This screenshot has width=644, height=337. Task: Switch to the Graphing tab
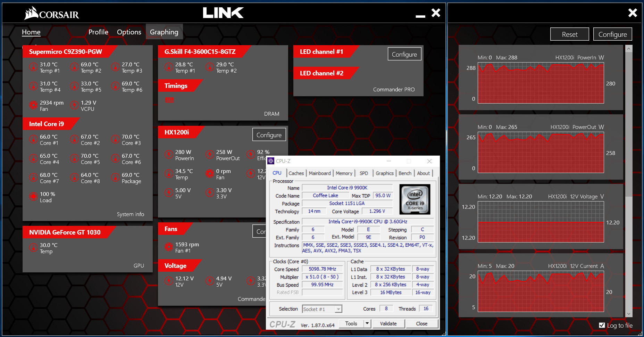[x=164, y=32]
